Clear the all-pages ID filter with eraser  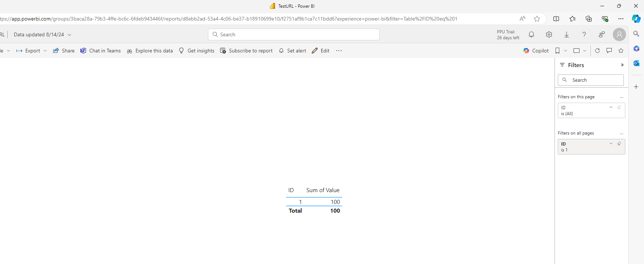coord(619,144)
